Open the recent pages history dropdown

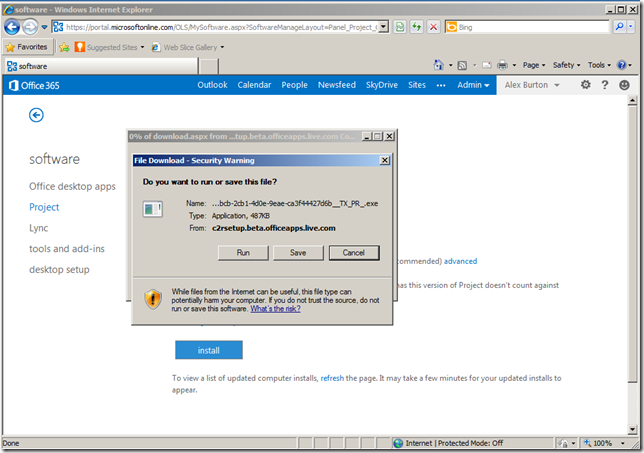point(44,28)
